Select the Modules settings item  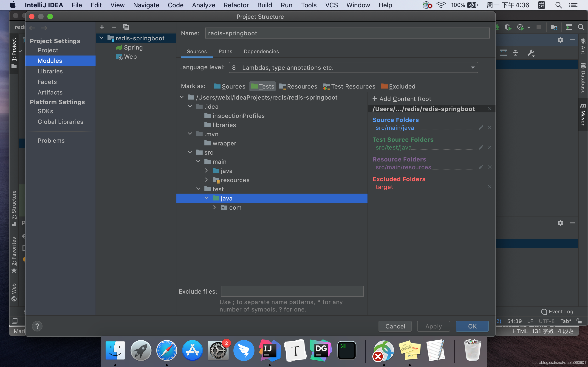50,61
